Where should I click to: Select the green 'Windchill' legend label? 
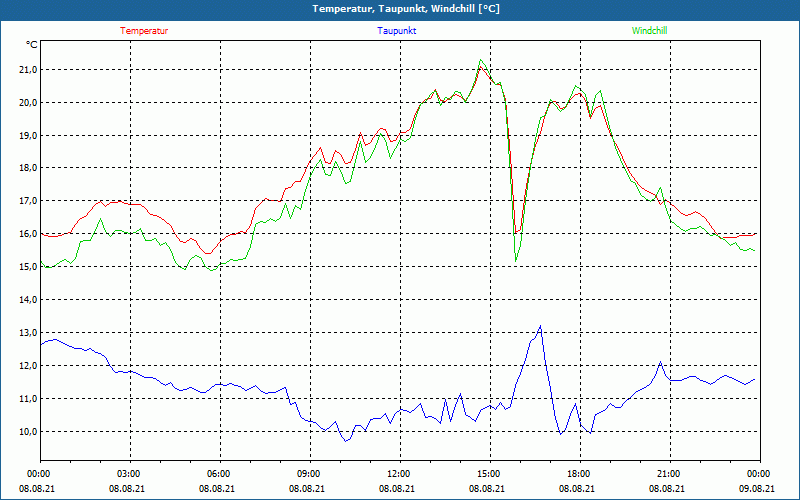tap(649, 31)
